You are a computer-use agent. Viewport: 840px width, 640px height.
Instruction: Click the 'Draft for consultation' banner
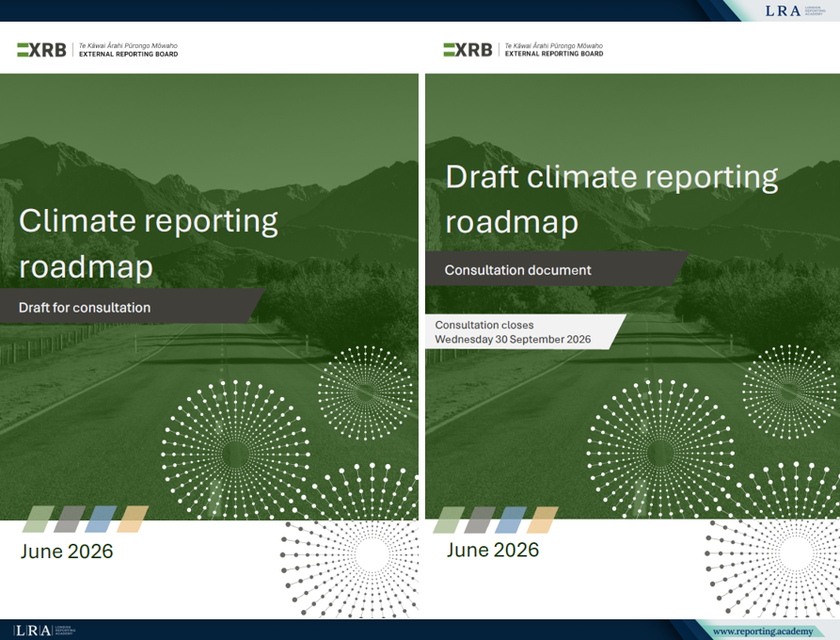133,306
